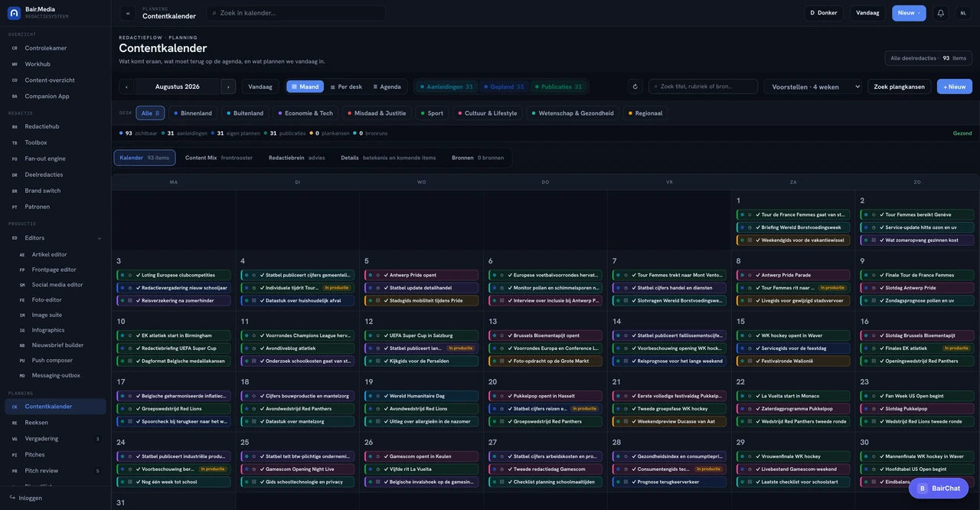
Task: Switch to the Agenda view
Action: coord(387,87)
